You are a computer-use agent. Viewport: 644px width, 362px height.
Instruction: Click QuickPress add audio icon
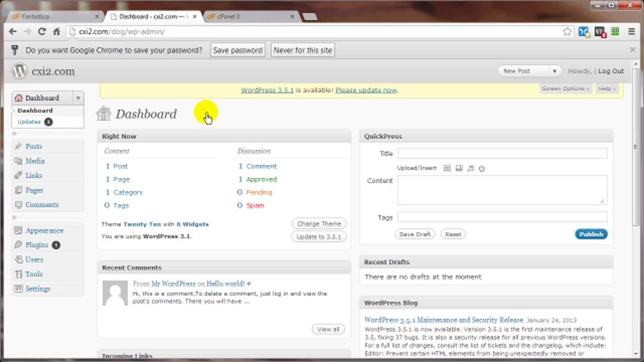470,168
